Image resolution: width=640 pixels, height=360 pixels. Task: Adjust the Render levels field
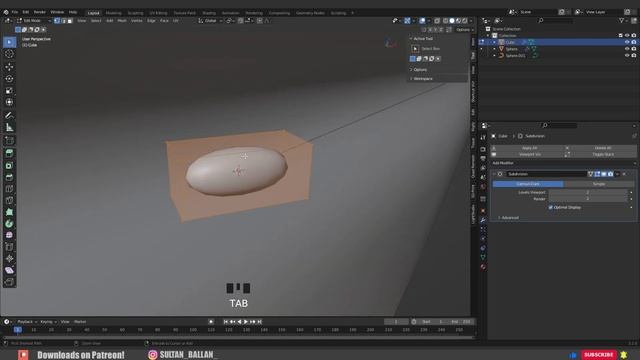pos(588,199)
